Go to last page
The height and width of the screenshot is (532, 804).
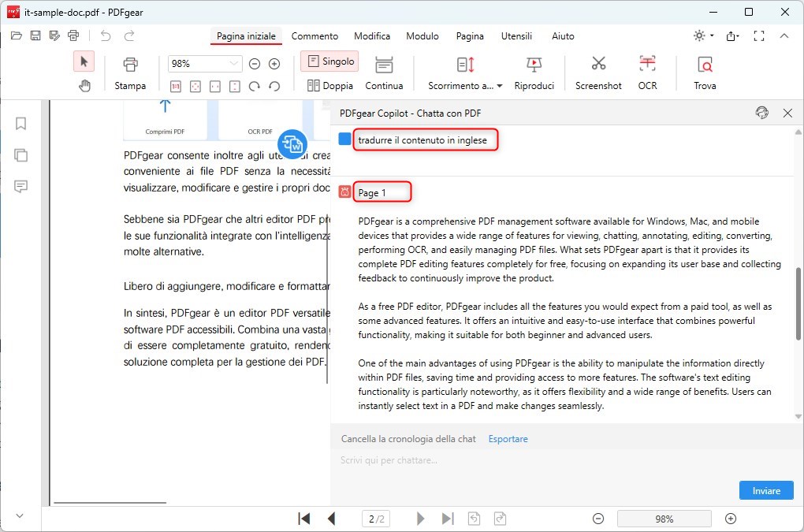click(x=448, y=519)
